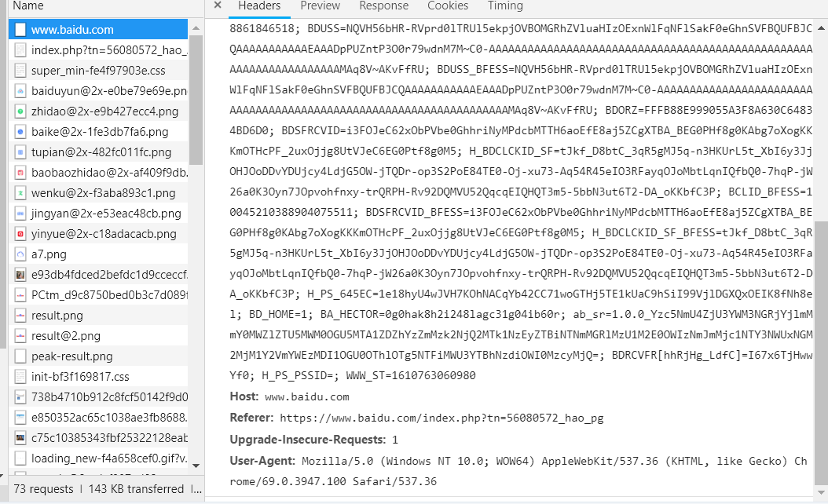Viewport: 828px width, 504px height.
Task: Click the result@2.png thumbnail icon
Action: pyautogui.click(x=20, y=336)
